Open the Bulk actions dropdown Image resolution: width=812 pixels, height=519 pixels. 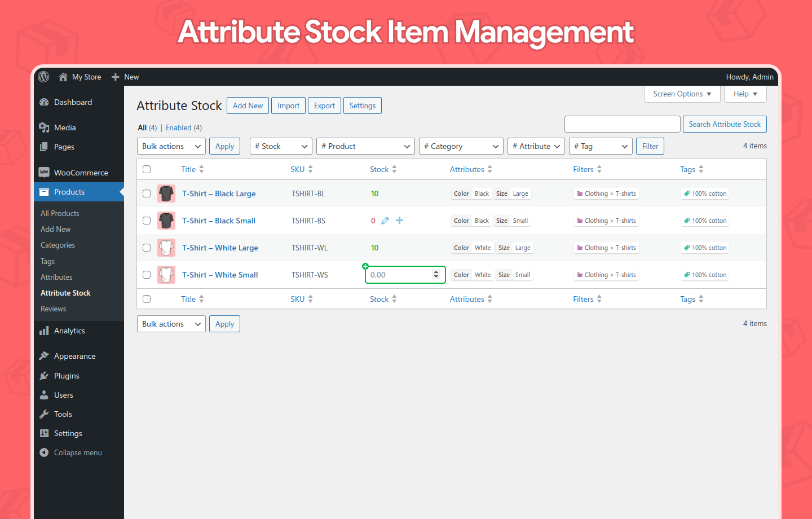click(171, 146)
